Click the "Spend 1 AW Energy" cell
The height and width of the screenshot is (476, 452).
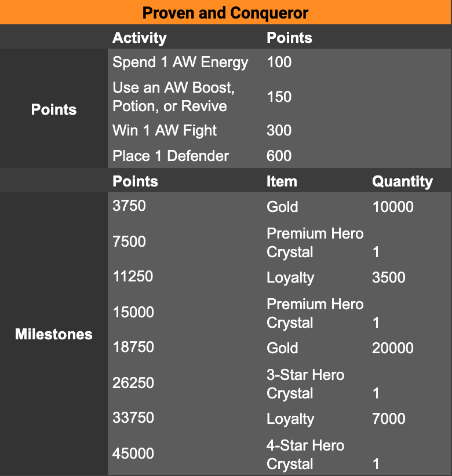coord(180,63)
